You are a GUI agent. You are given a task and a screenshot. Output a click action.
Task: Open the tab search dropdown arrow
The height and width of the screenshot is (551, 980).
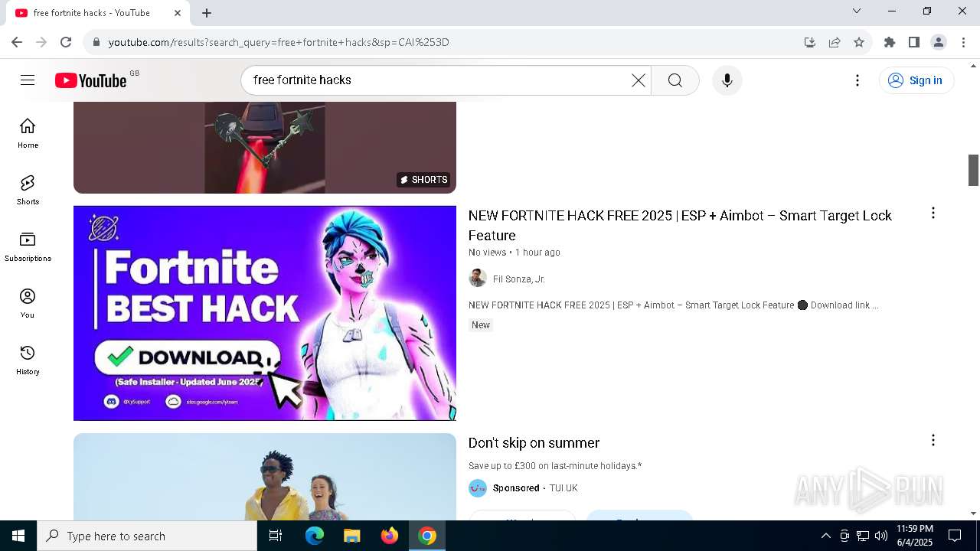(x=857, y=11)
